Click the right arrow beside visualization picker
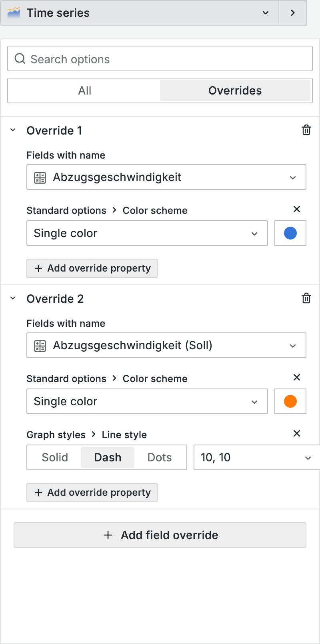This screenshot has width=320, height=644. click(x=293, y=13)
